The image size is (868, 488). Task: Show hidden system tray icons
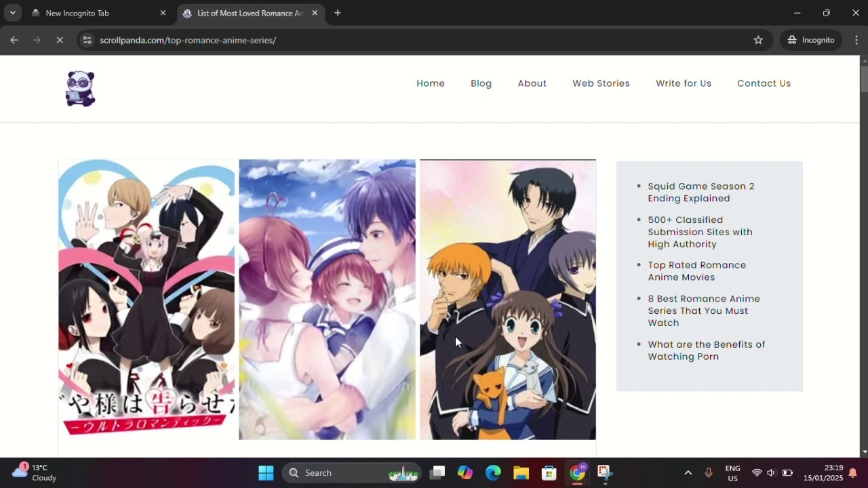point(688,473)
